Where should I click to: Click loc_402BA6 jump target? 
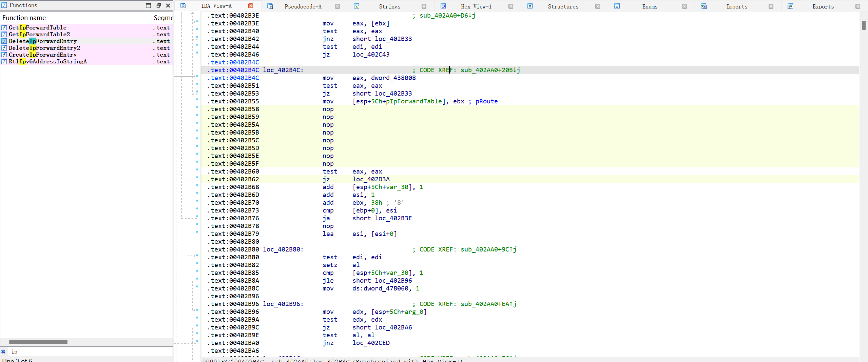[393, 327]
